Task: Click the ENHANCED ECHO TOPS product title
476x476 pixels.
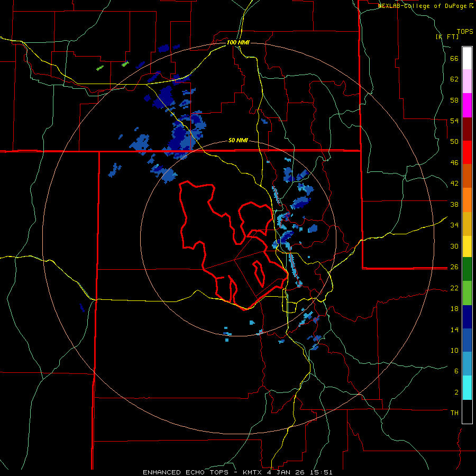Action: point(186,472)
